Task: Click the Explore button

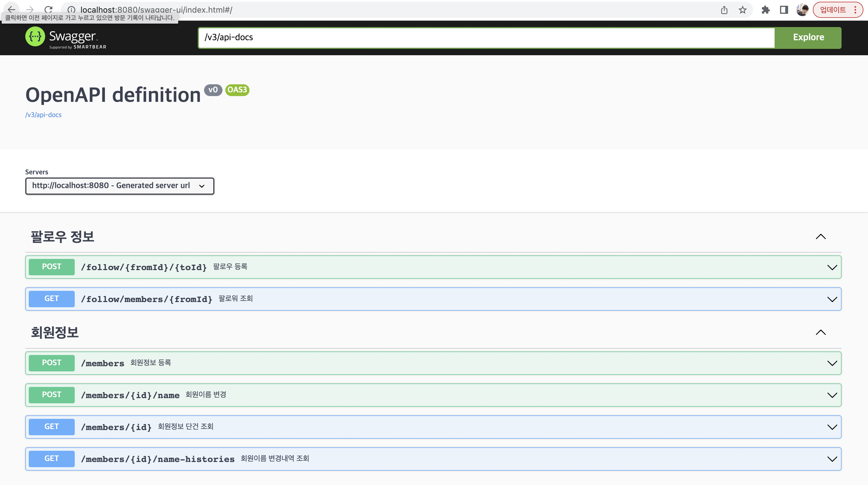Action: pyautogui.click(x=808, y=37)
